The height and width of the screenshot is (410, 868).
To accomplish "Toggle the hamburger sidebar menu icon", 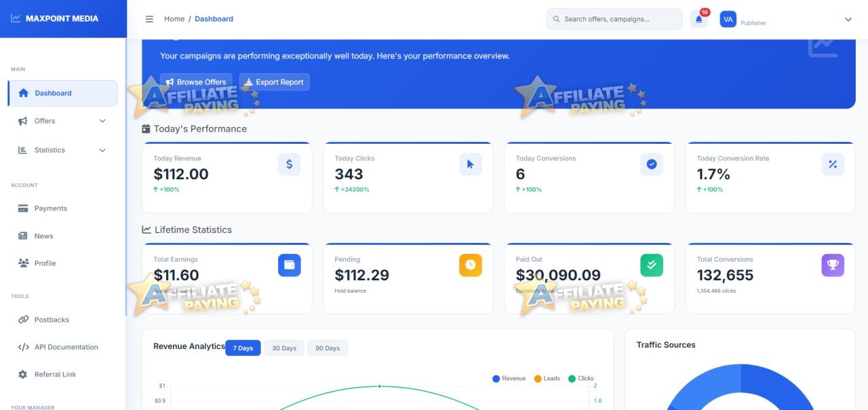I will (x=149, y=19).
